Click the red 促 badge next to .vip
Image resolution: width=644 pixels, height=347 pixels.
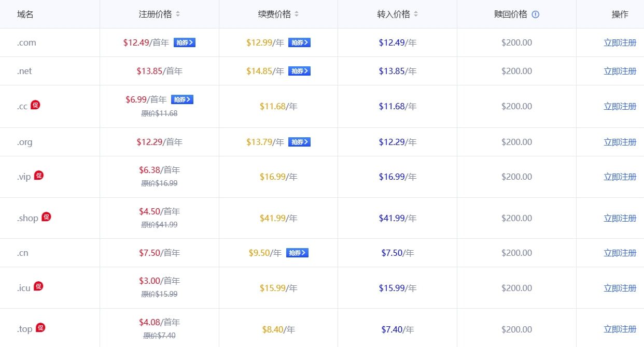point(39,176)
